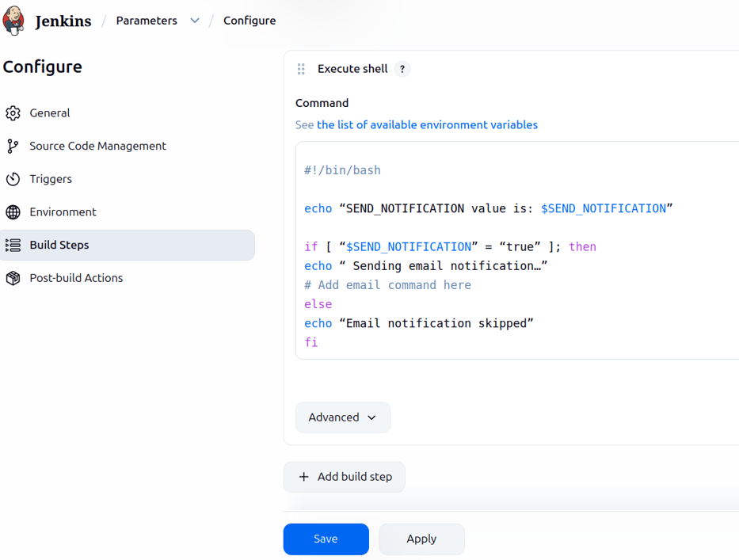Viewport: 739px width, 560px height.
Task: Save the job configuration
Action: [326, 539]
